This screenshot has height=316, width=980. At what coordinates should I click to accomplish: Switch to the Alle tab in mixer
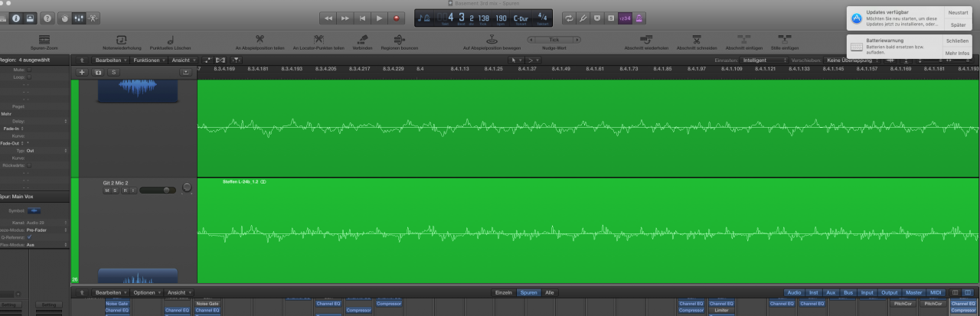pos(549,292)
